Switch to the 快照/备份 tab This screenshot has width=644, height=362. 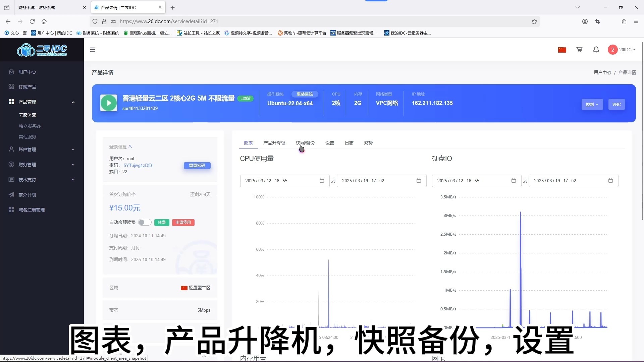point(305,143)
